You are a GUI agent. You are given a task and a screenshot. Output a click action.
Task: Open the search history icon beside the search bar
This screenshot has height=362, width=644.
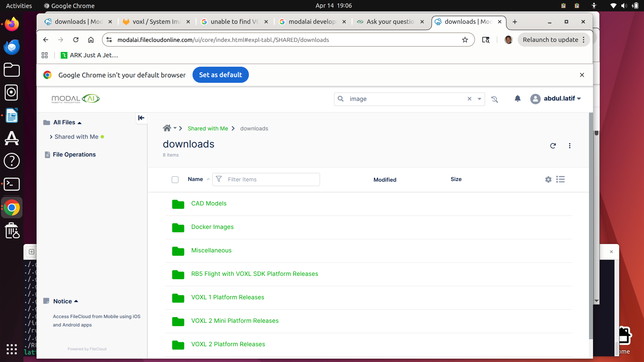(x=495, y=99)
